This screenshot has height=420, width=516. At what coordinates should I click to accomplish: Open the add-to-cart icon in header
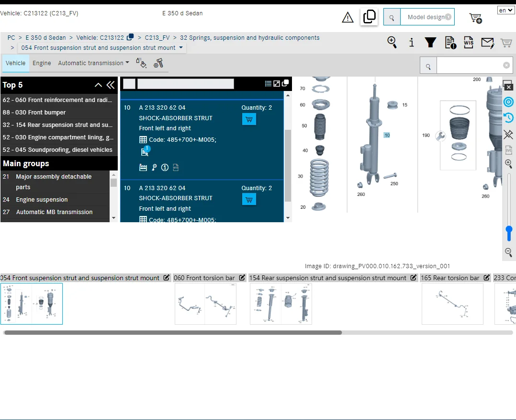pos(475,18)
